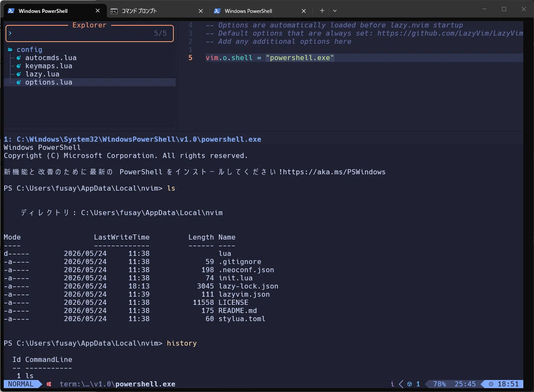Click the 'lua' directory entry in the listing

click(225, 254)
